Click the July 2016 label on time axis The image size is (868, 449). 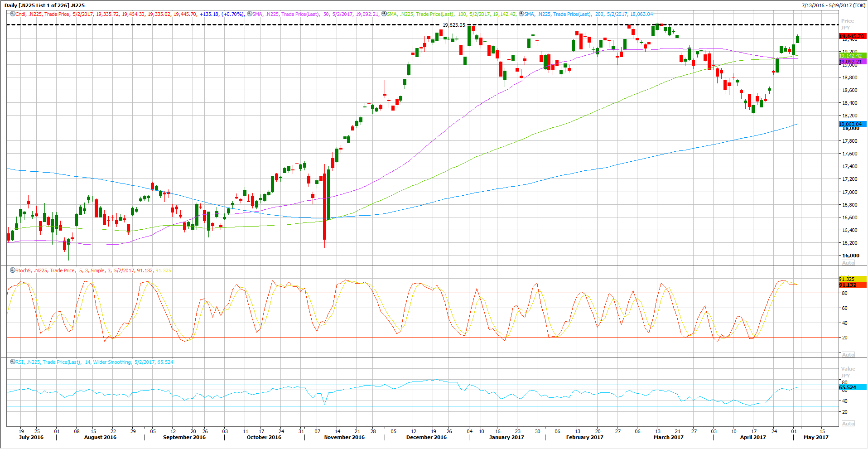[x=31, y=437]
